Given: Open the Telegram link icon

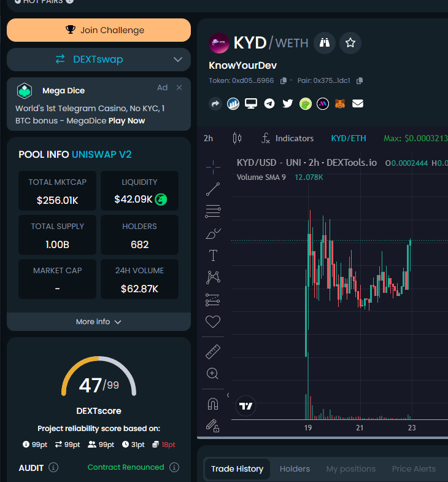Looking at the screenshot, I should pos(269,104).
